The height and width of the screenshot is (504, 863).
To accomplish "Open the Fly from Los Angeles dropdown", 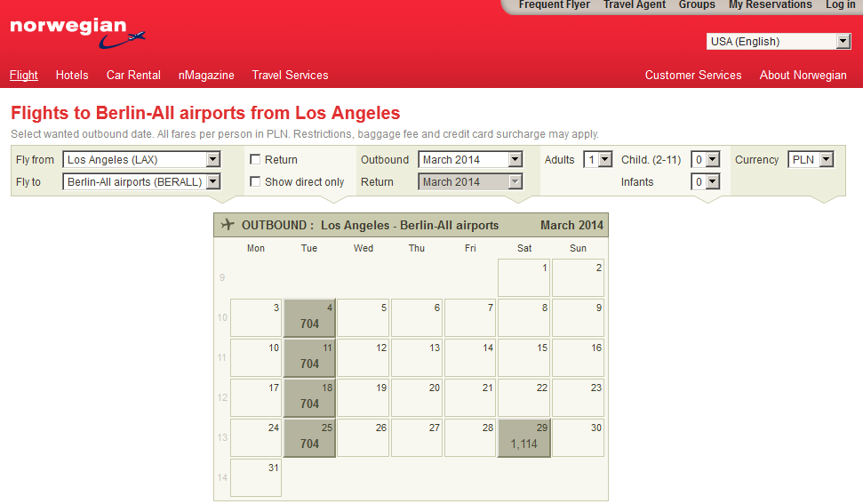I will pos(141,160).
